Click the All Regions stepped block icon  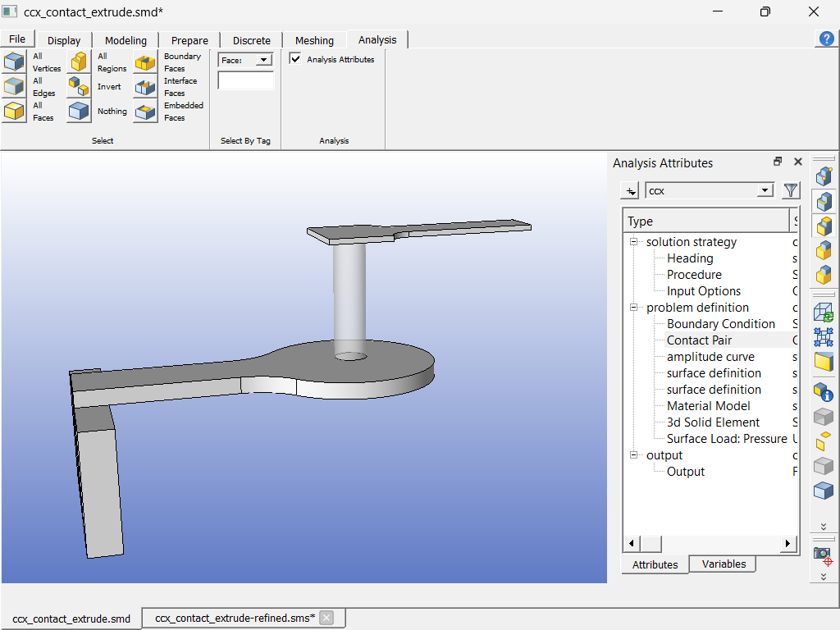coord(80,62)
